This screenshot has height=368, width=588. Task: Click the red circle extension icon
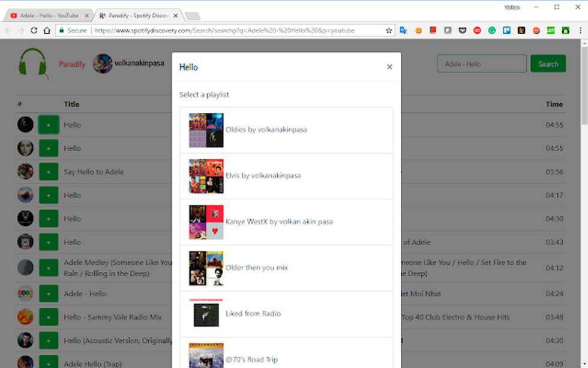tap(477, 31)
